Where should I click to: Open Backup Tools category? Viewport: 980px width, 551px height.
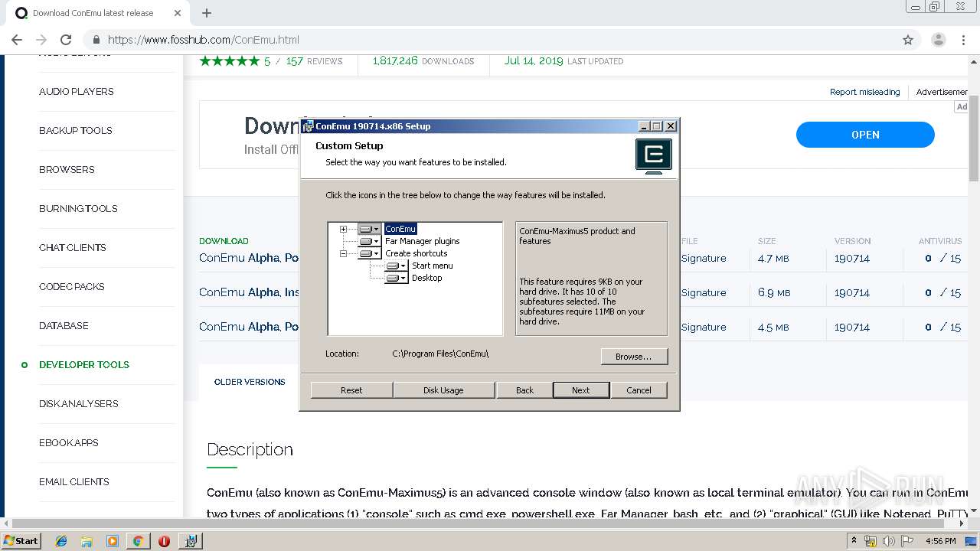[x=76, y=130]
